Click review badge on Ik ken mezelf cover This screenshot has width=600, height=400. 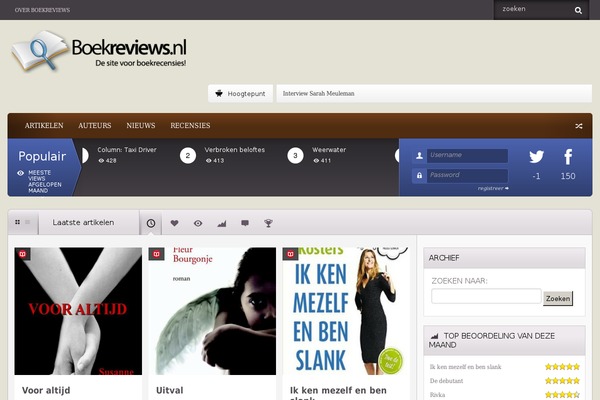pos(290,254)
